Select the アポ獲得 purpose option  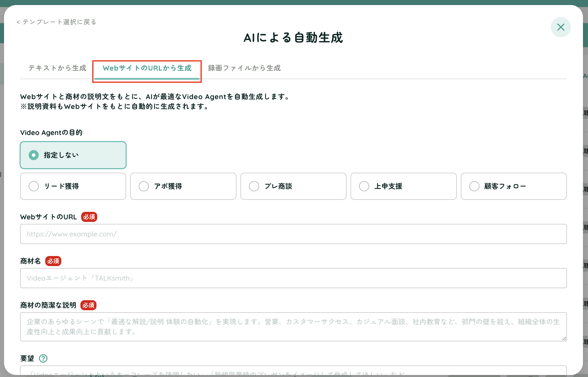[183, 186]
